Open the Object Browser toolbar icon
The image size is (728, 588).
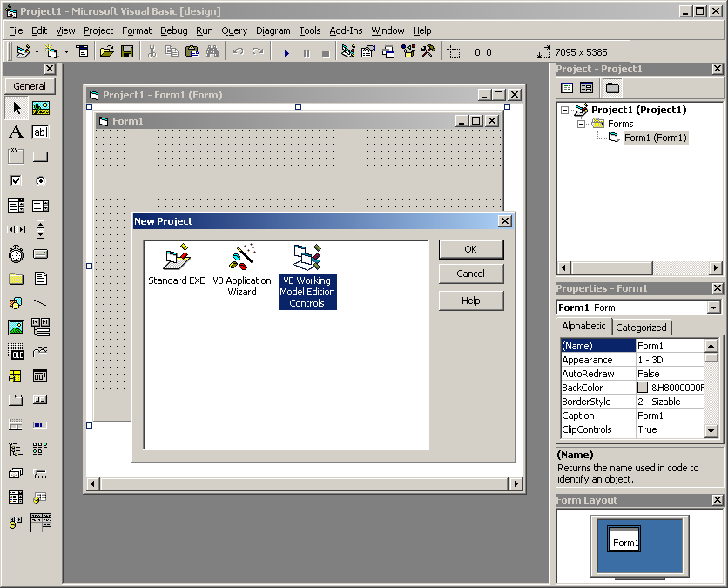[408, 51]
